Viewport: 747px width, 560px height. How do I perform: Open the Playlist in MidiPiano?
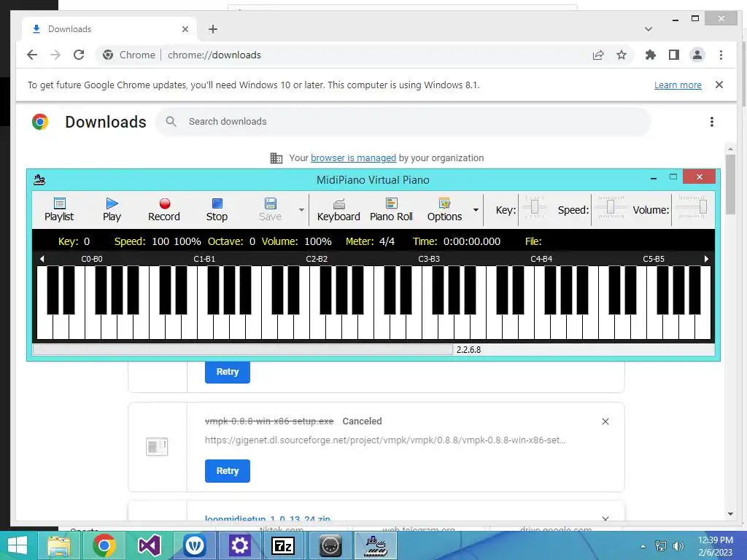[59, 209]
